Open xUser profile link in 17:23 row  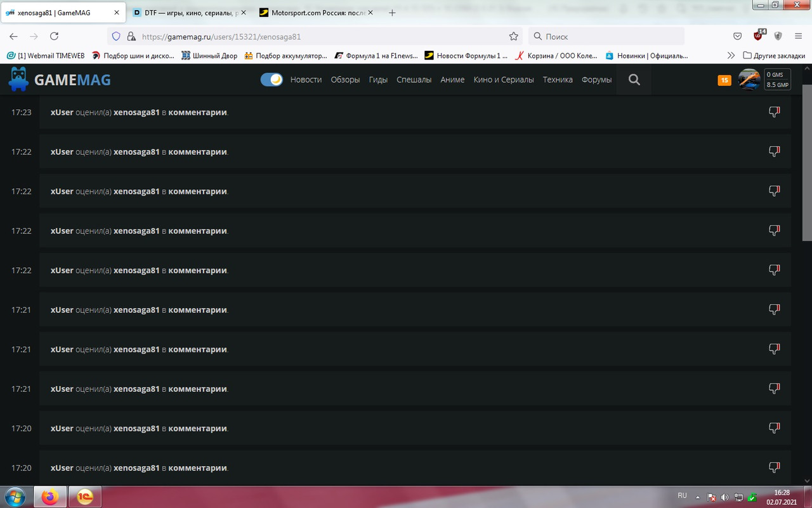[62, 112]
